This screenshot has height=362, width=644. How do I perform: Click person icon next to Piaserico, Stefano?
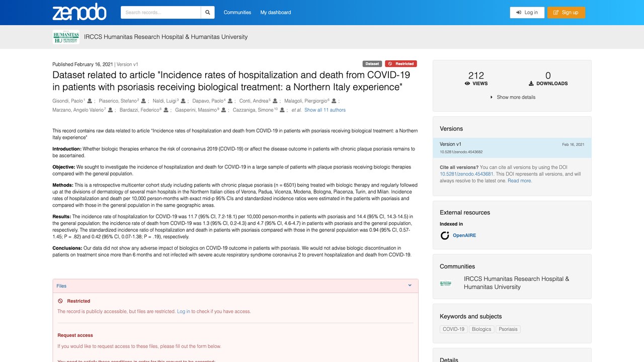point(144,101)
